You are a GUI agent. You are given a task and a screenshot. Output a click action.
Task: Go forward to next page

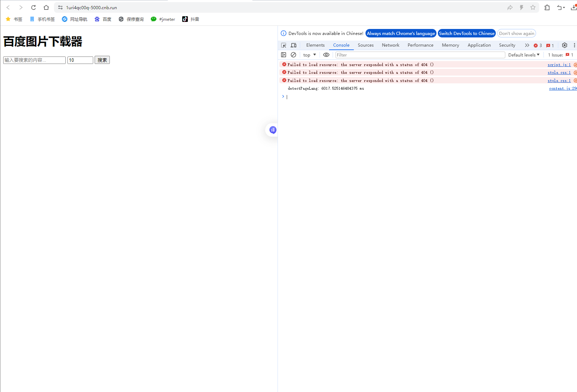(21, 7)
